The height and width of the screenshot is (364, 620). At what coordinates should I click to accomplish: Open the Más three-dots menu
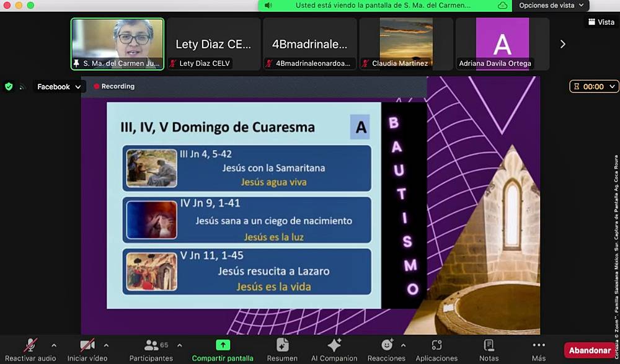(x=539, y=345)
